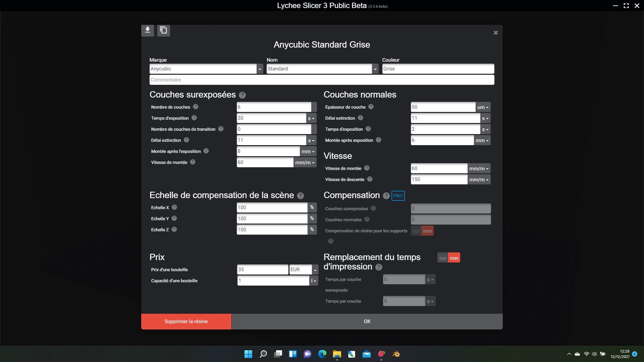Image resolution: width=644 pixels, height=362 pixels.
Task: Open unit dropdown for burn-in Temps d'exposition
Action: point(311,118)
